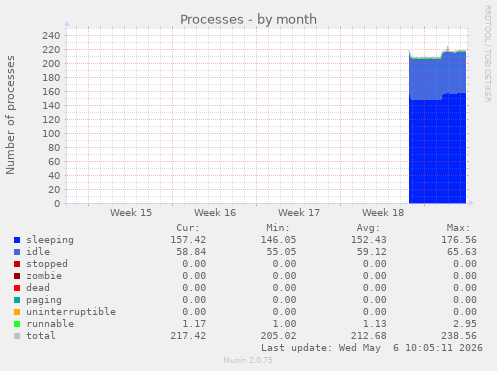Click the orange uninterruptible legend swatch

17,312
